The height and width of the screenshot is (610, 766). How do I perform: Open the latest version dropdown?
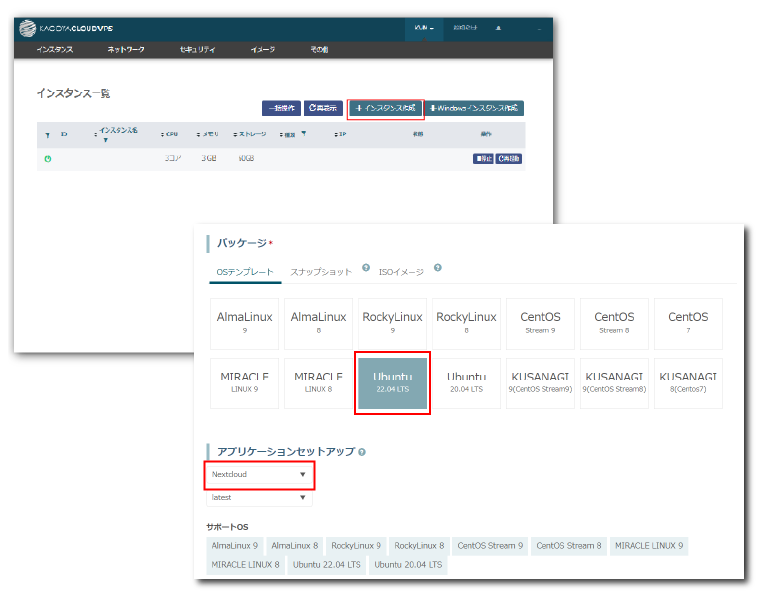pos(260,497)
